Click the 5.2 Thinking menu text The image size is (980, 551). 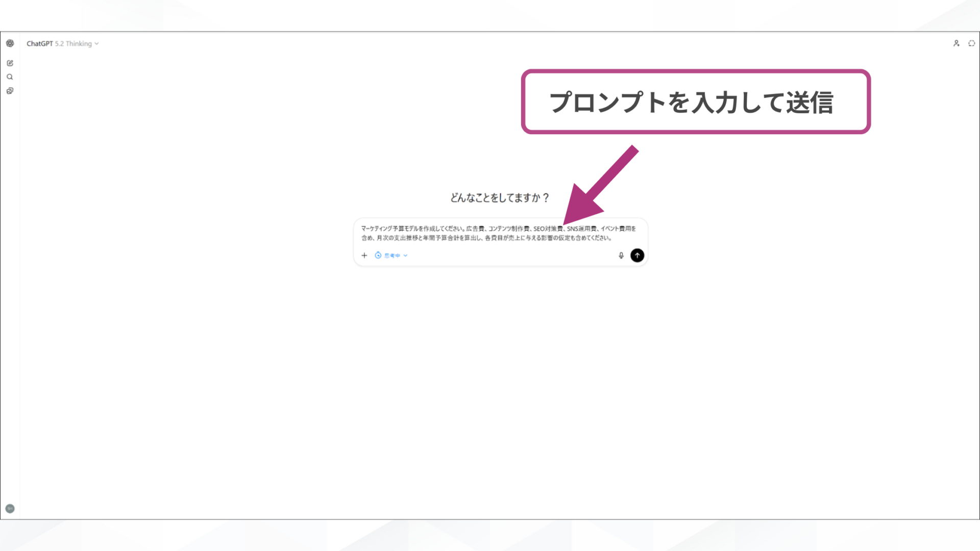75,43
